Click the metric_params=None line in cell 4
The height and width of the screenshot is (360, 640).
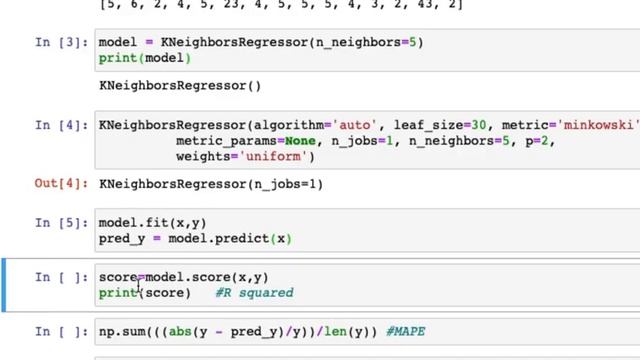tap(365, 141)
